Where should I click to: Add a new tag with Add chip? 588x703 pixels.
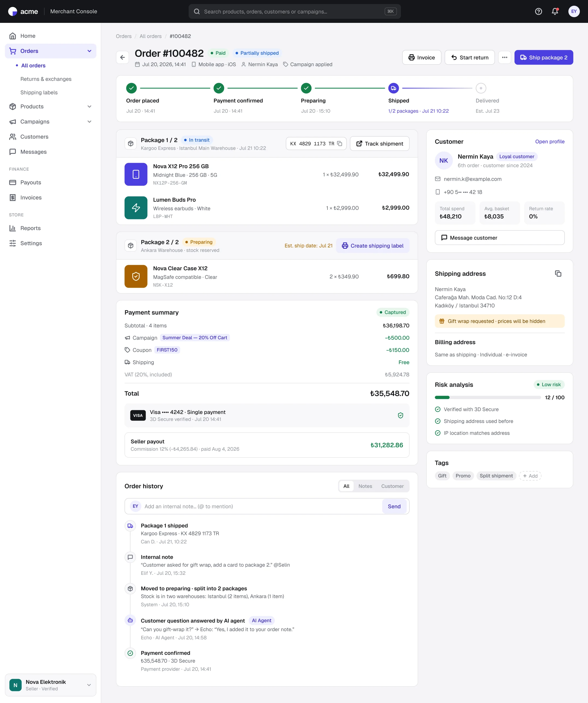[x=530, y=476]
